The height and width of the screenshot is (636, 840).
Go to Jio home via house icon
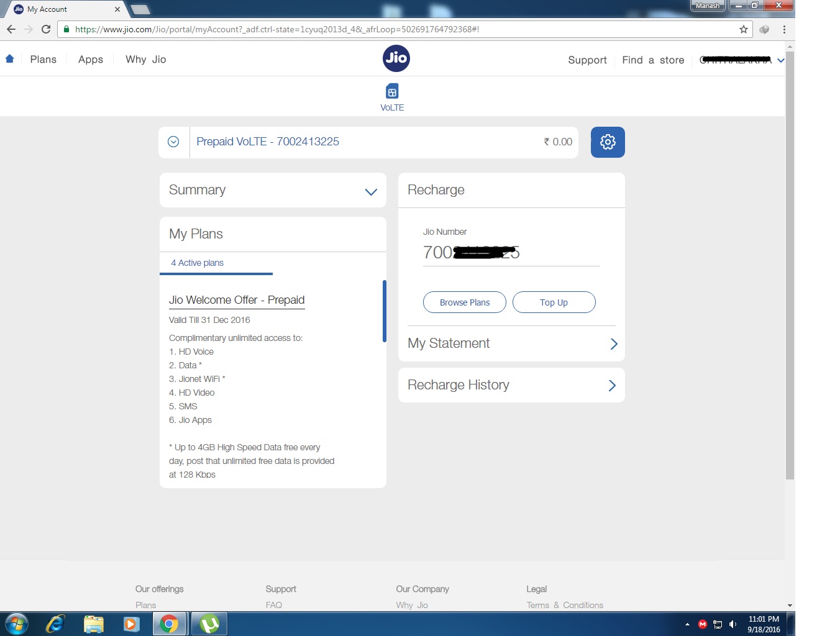click(x=10, y=59)
